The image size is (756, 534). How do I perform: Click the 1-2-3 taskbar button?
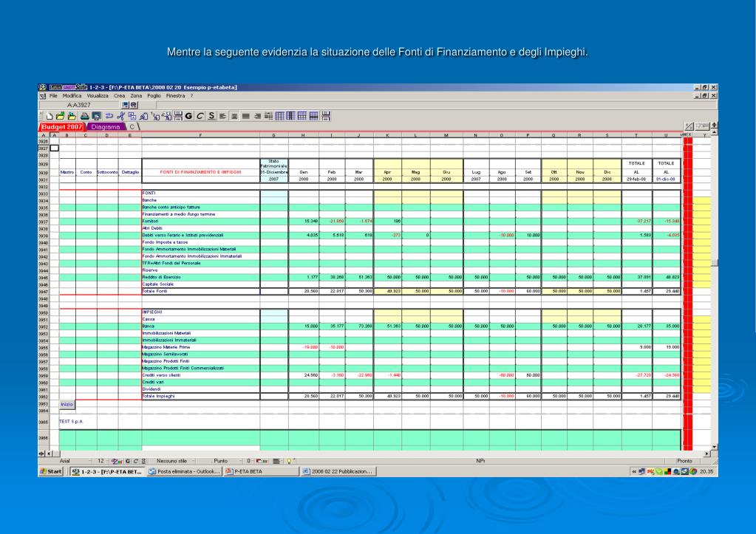pos(107,471)
